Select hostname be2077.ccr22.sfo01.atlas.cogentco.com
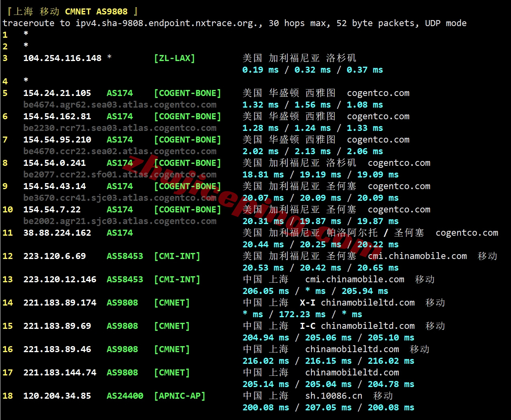 point(120,175)
